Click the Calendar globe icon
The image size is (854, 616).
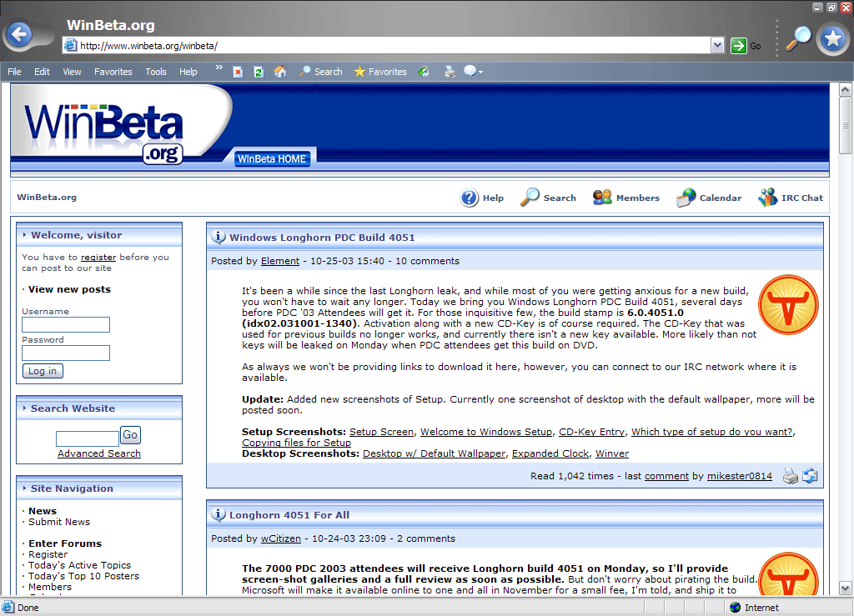pos(686,198)
